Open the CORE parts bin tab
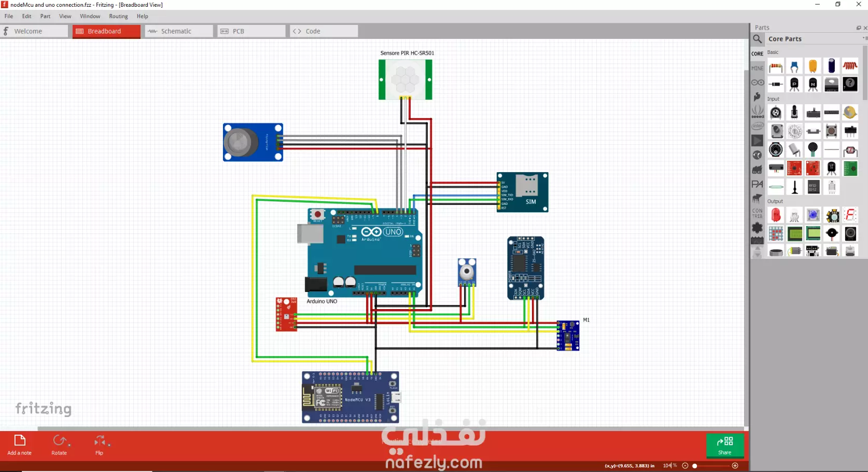 click(x=757, y=53)
